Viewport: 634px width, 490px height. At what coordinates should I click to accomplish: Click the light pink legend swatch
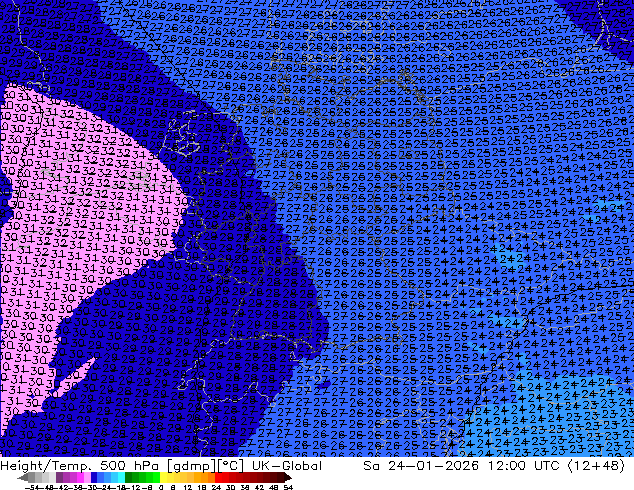click(87, 477)
